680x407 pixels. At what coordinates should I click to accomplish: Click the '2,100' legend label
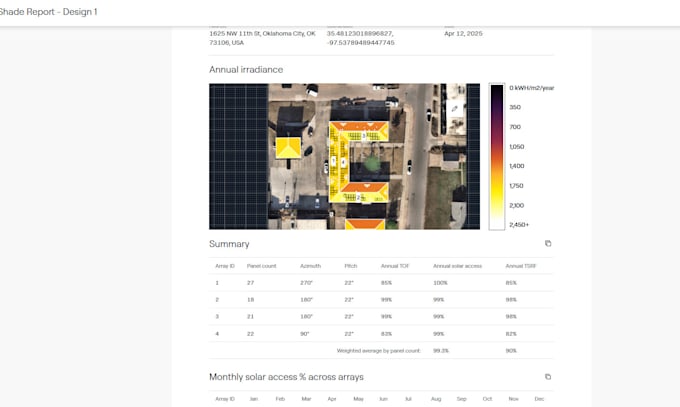click(x=517, y=205)
